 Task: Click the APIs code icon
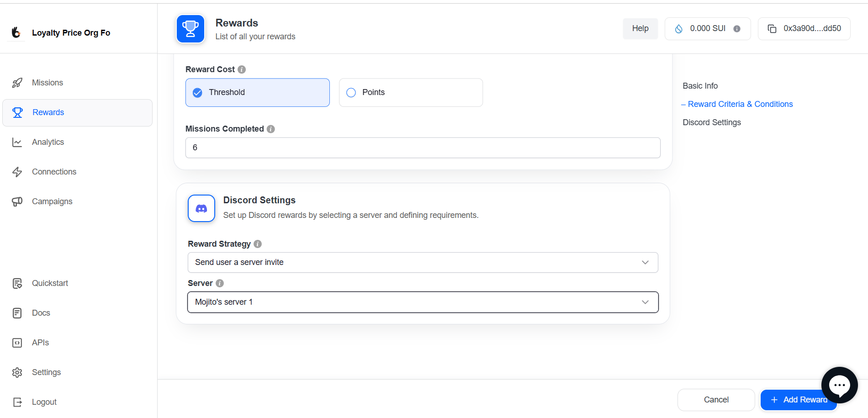pos(17,343)
